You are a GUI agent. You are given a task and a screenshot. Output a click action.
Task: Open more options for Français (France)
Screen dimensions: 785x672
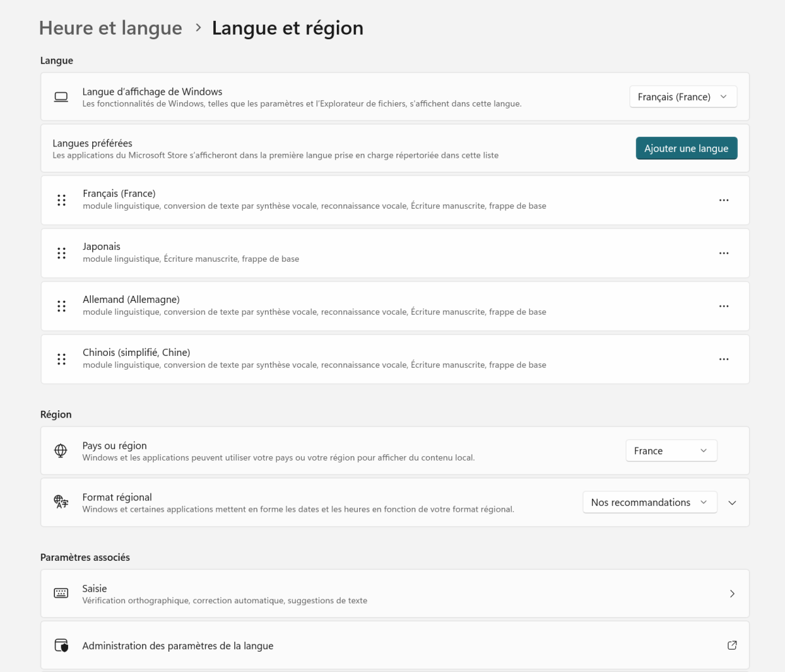724,200
